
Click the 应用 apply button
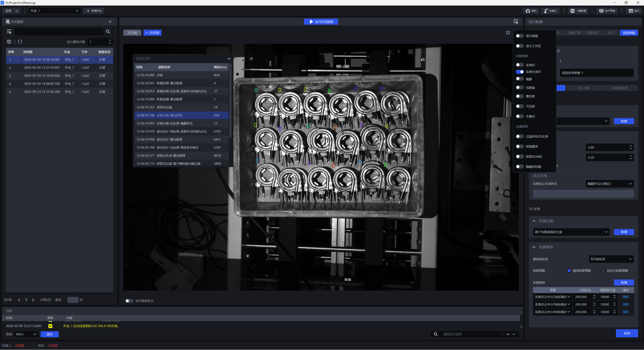[627, 333]
